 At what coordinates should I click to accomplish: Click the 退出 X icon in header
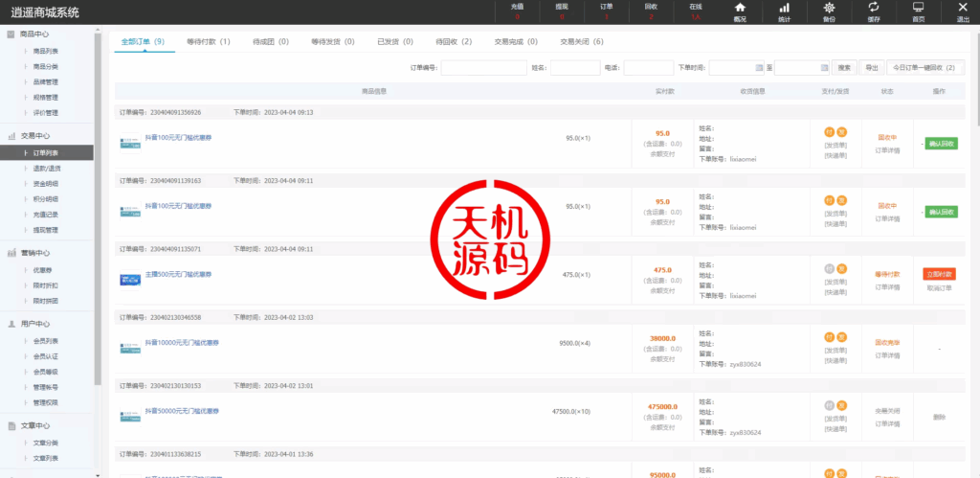[962, 8]
